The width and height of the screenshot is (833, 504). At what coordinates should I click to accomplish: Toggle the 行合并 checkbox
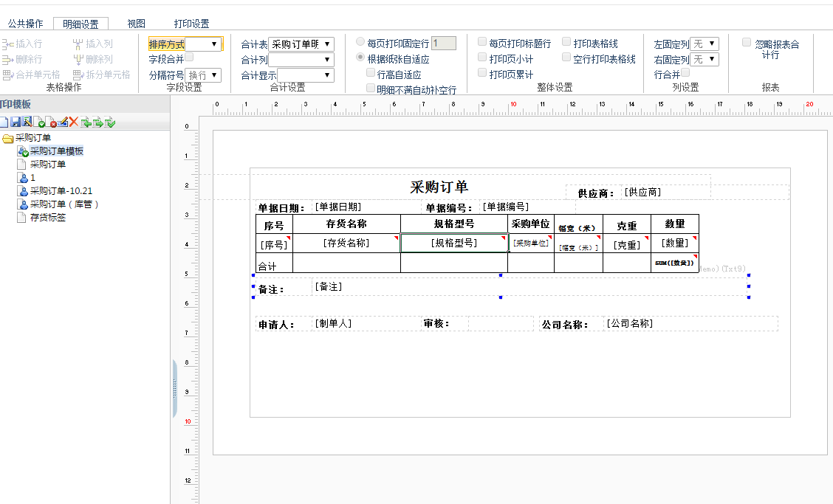coord(685,73)
